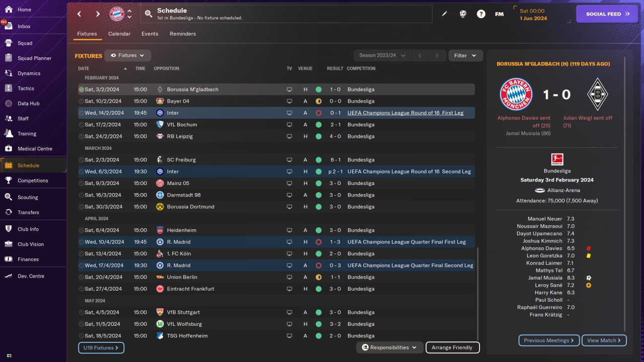Click the Bundesliga logo in match details
The height and width of the screenshot is (362, 644).
(x=557, y=159)
